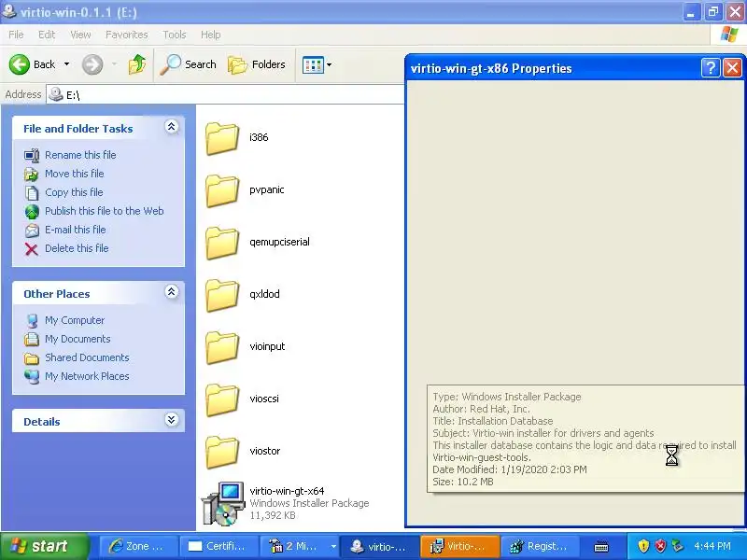
Task: Click the address bar showing E:\
Action: click(x=225, y=95)
